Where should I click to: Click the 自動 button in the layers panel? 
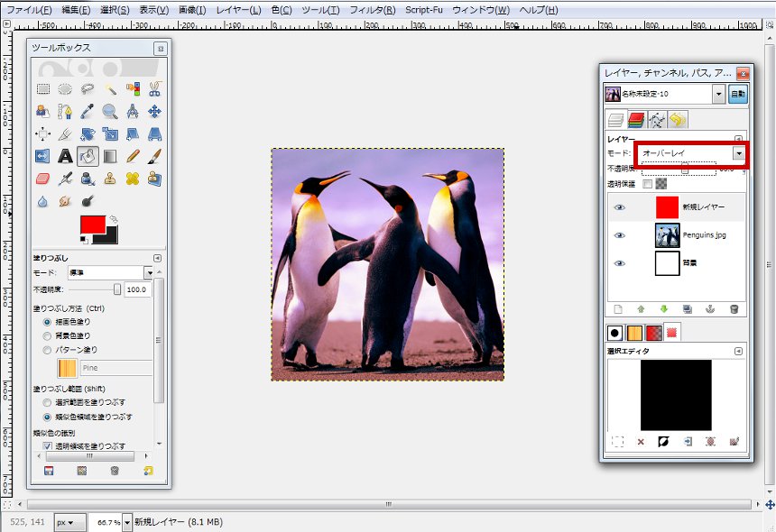pyautogui.click(x=739, y=93)
